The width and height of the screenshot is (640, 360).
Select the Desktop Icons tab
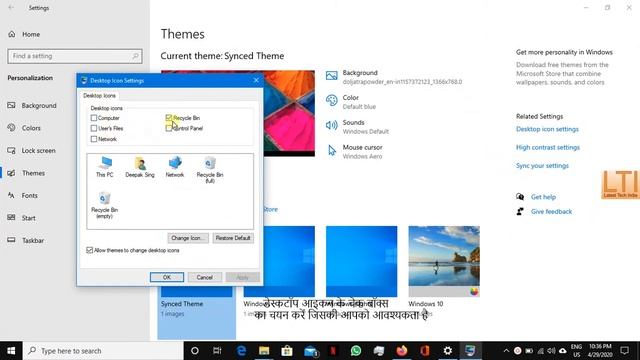tap(99, 96)
